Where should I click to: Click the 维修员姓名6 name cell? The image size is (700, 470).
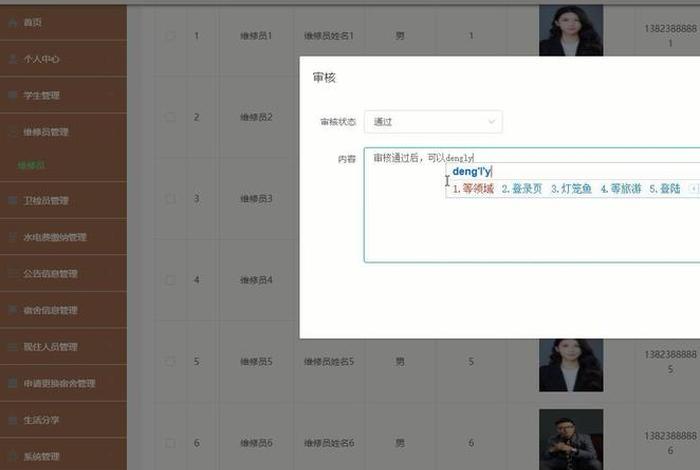[x=329, y=443]
